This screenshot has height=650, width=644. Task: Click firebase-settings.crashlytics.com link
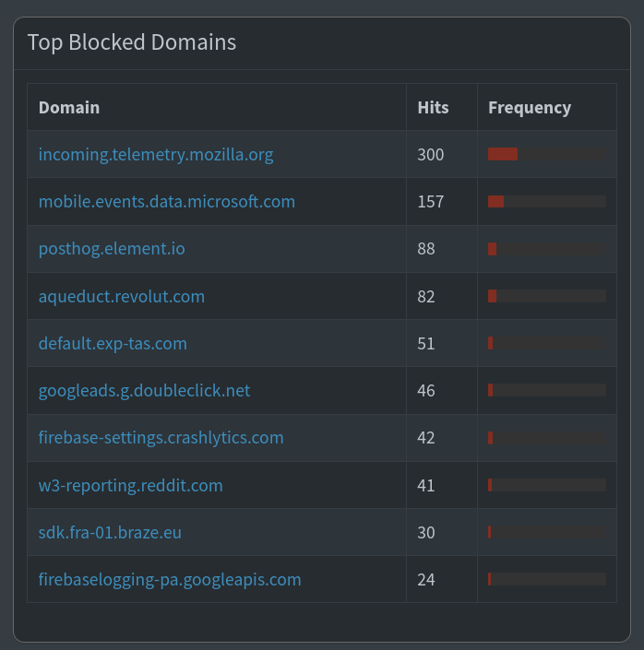[x=161, y=438]
